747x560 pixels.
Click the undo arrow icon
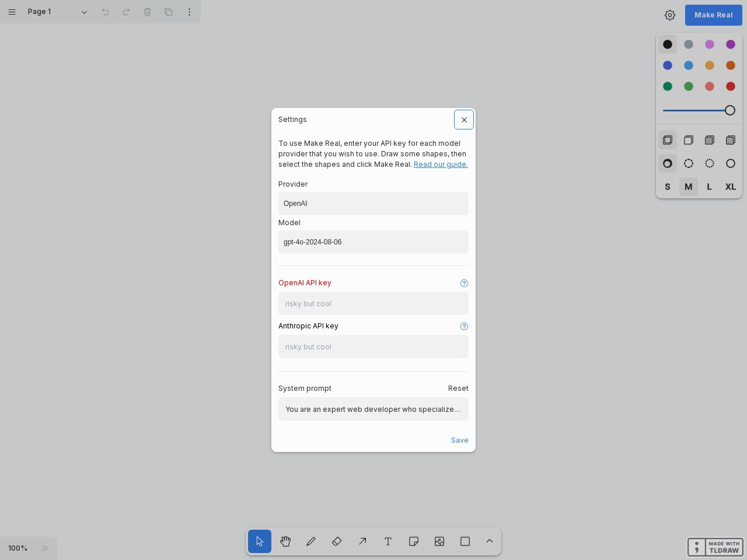(x=106, y=12)
